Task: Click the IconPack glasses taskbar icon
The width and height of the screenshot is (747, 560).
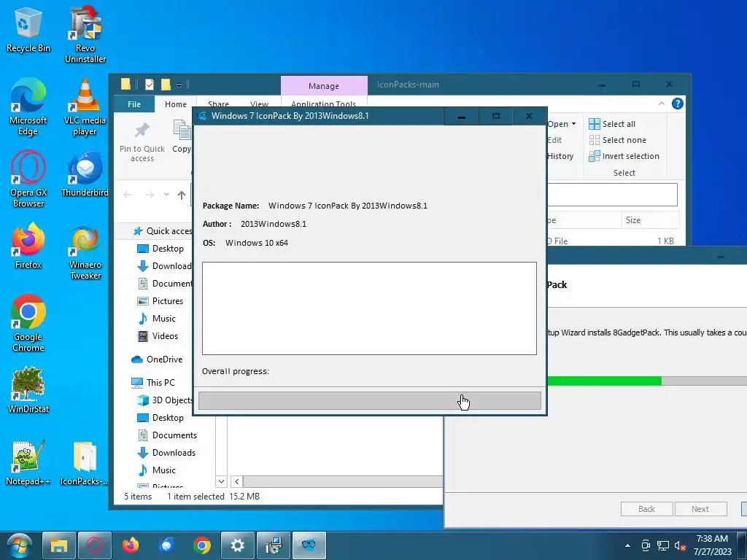Action: (309, 545)
